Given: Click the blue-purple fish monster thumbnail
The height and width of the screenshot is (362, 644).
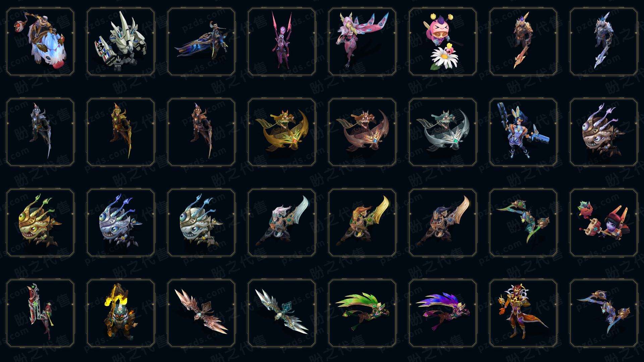Looking at the screenshot, I should pos(121,223).
